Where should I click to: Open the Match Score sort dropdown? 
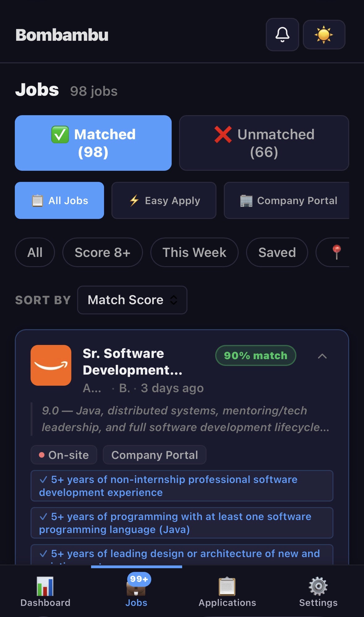[x=132, y=300]
